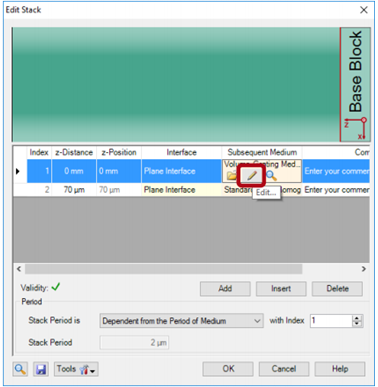
Task: Click the blue floppy disk save icon
Action: click(41, 369)
